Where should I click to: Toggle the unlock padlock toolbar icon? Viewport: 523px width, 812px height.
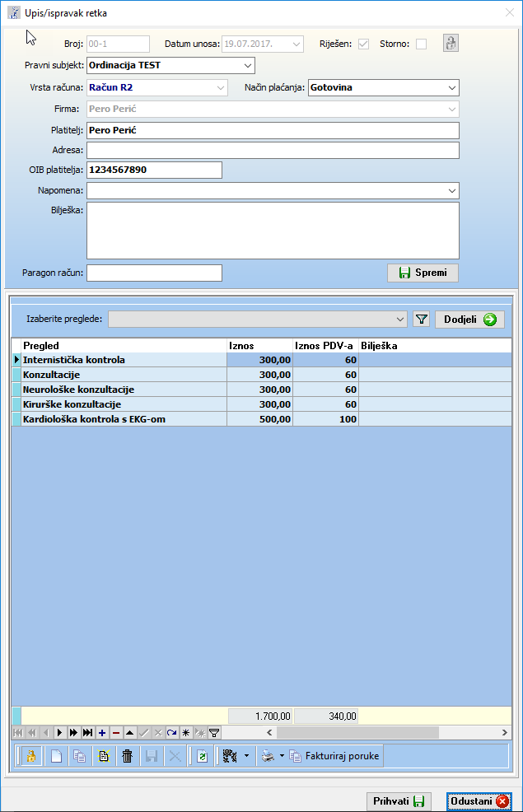pos(31,756)
